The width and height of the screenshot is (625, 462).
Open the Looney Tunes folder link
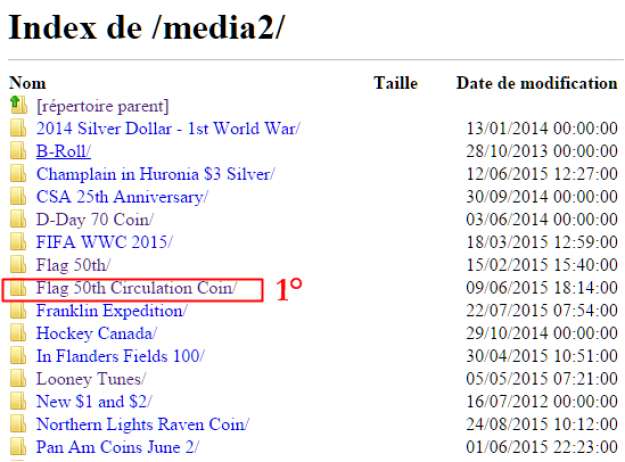tap(91, 379)
